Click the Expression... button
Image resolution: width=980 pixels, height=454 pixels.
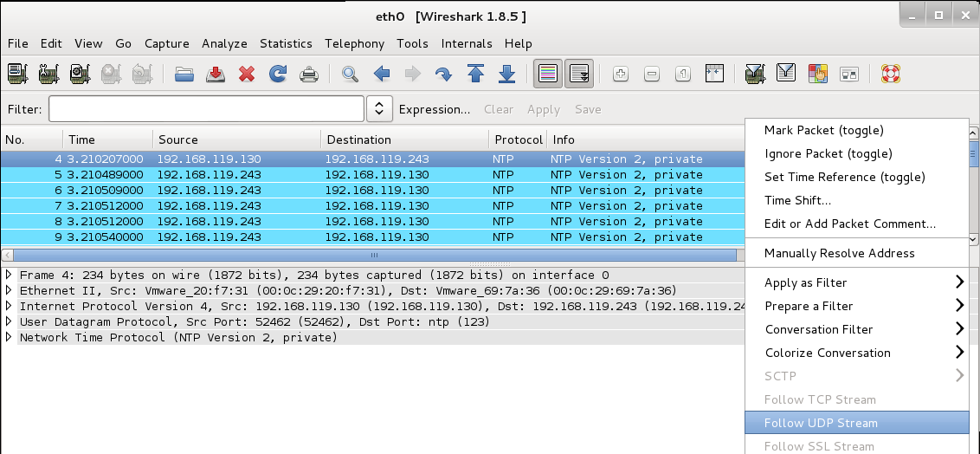(x=434, y=109)
